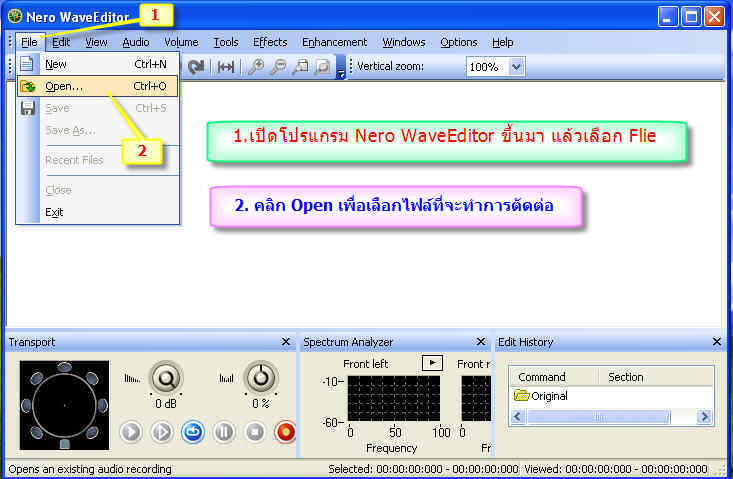This screenshot has height=479, width=733.
Task: Click the top center speaker in surround panner
Action: [65, 367]
